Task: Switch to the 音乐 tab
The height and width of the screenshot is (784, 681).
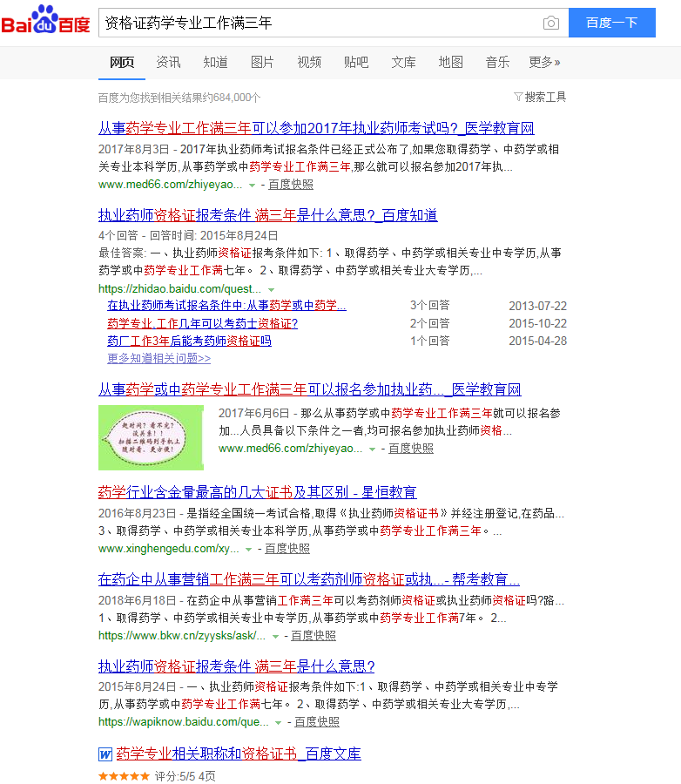Action: tap(497, 63)
